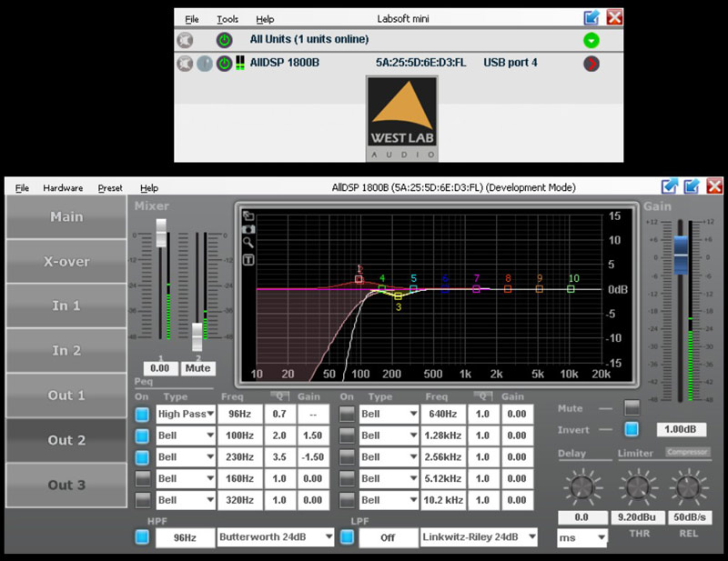Click the Delay value field showing 0.0
728x561 pixels.
point(581,516)
